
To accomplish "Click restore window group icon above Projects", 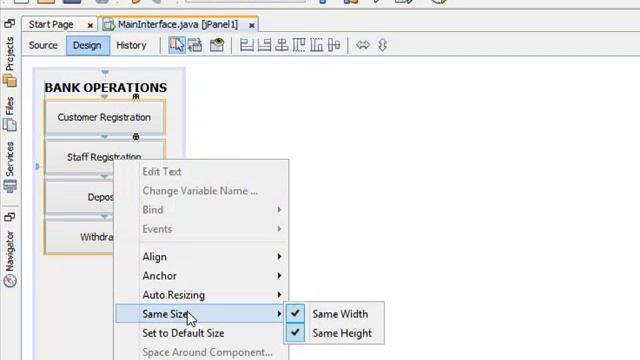I will click(x=9, y=24).
